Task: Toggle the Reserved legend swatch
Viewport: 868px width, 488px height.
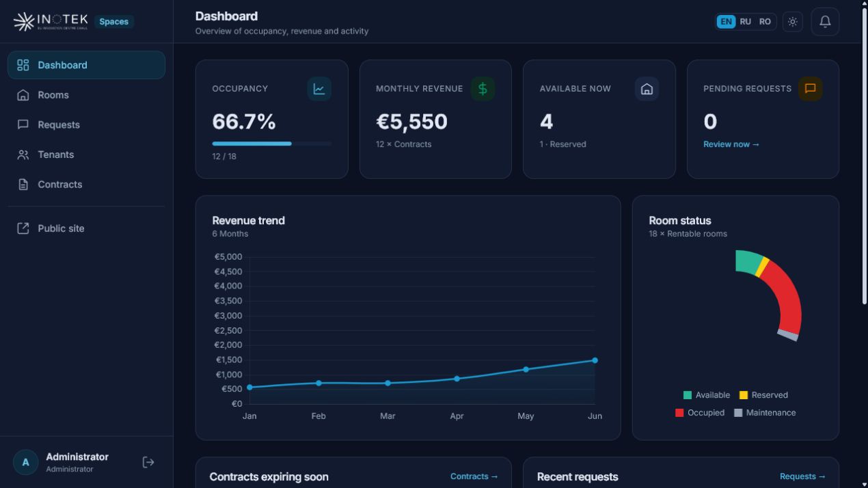Action: click(744, 395)
